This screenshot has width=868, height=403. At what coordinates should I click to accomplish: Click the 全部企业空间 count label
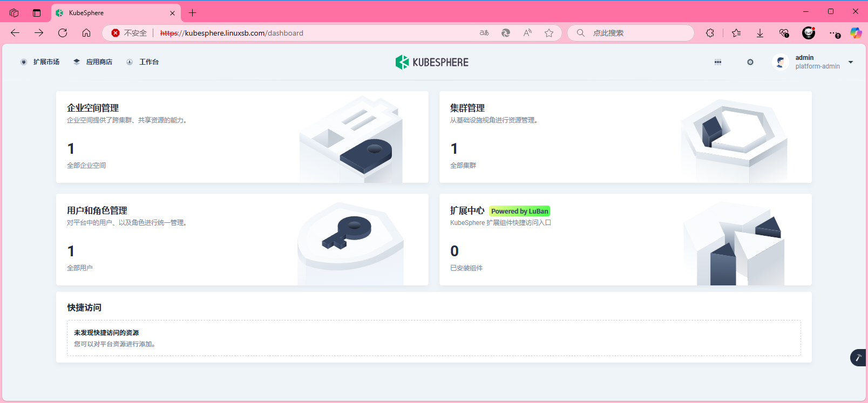[x=86, y=166]
